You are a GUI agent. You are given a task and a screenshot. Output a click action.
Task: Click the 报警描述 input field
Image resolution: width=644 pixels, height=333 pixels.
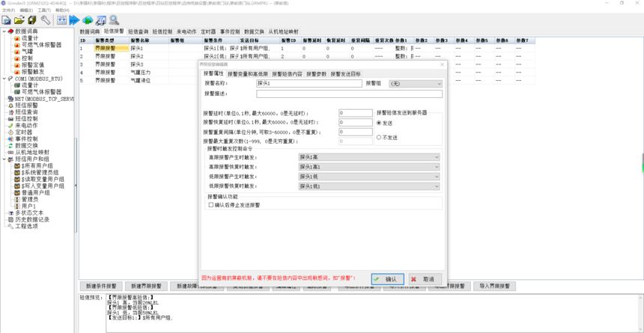pos(349,94)
